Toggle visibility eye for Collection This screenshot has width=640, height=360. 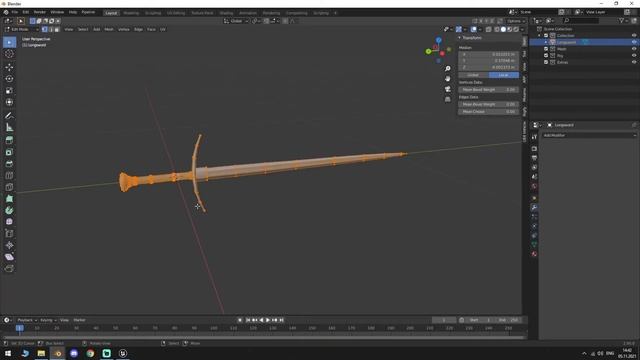[634, 36]
